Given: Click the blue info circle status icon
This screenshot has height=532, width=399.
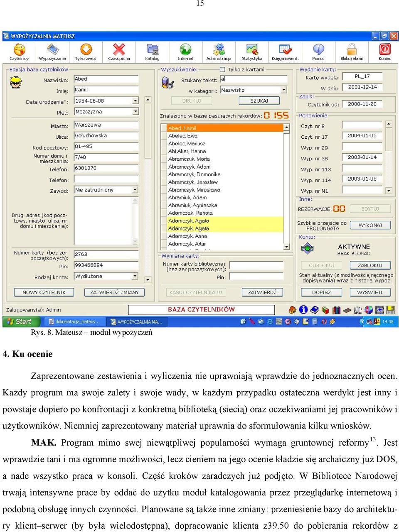Looking at the screenshot, I should (x=303, y=310).
